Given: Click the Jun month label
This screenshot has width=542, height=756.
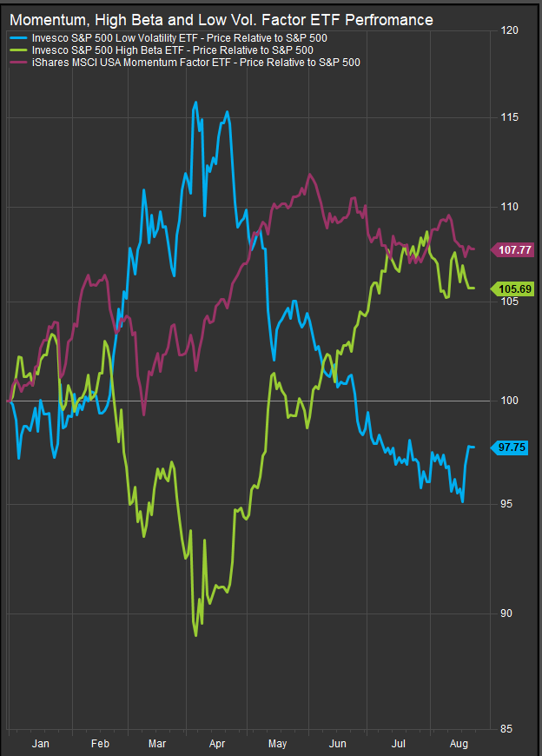Looking at the screenshot, I should [339, 745].
